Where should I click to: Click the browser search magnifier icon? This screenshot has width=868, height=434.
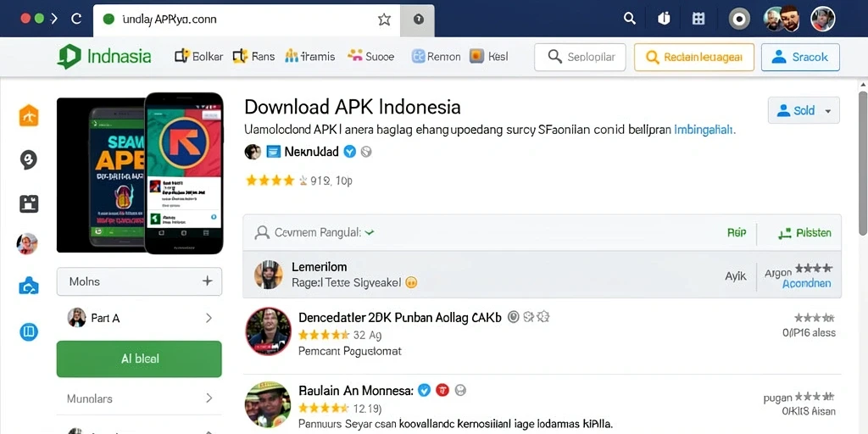point(630,19)
